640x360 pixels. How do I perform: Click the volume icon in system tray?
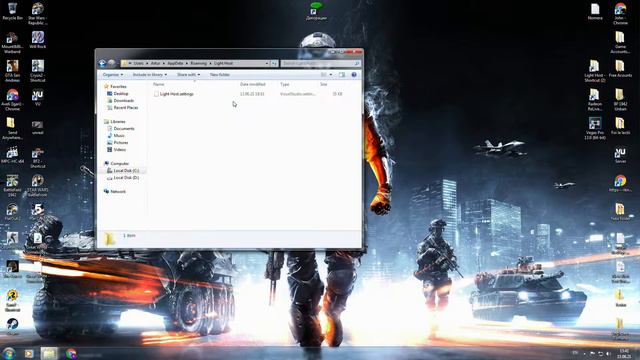point(608,353)
